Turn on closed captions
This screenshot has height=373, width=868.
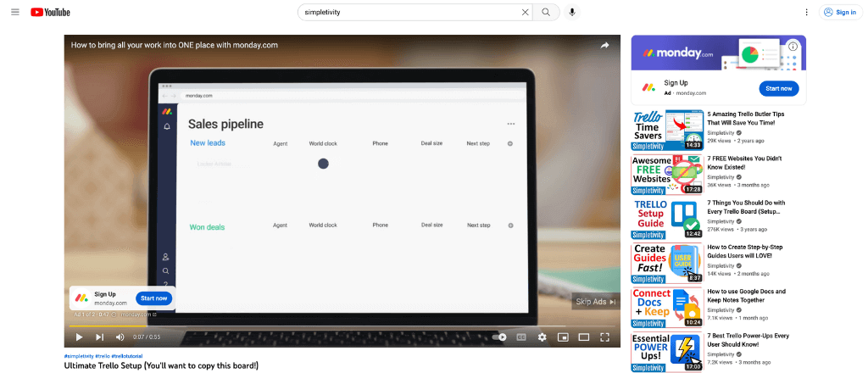[x=521, y=337]
